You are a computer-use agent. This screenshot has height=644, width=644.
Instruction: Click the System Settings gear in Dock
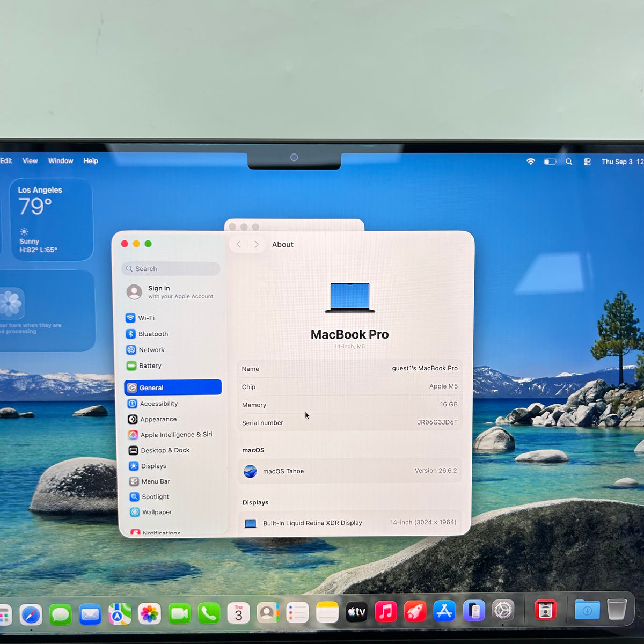click(503, 610)
